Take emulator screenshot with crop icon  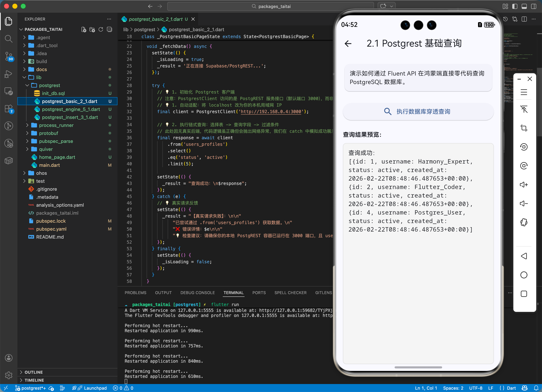pos(524,128)
